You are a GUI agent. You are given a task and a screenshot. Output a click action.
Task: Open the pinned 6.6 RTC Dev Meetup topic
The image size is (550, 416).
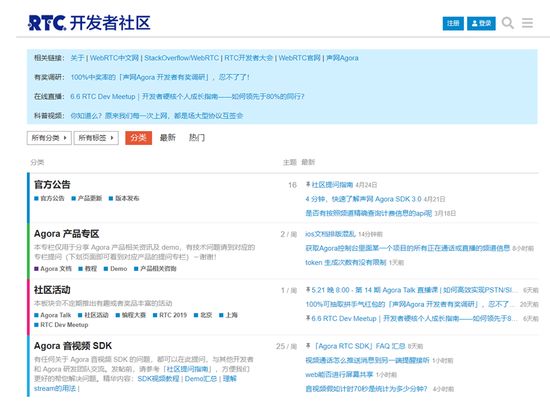(415, 318)
